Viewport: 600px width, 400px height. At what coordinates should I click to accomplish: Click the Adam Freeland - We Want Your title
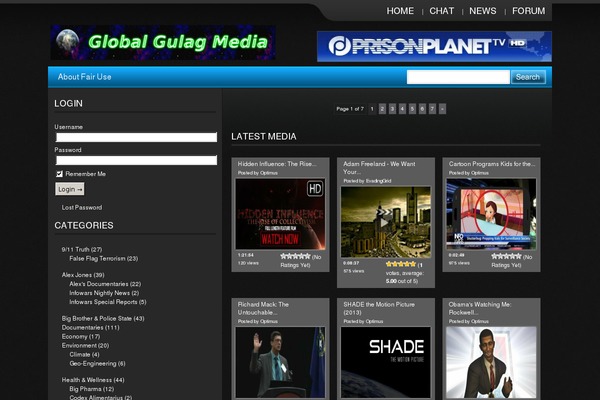click(x=379, y=168)
